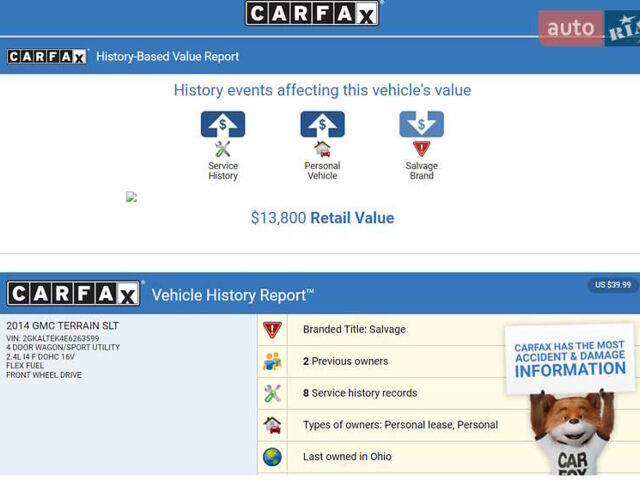Open the Branded Title: Salvage entry
The image size is (640, 480).
(x=354, y=329)
